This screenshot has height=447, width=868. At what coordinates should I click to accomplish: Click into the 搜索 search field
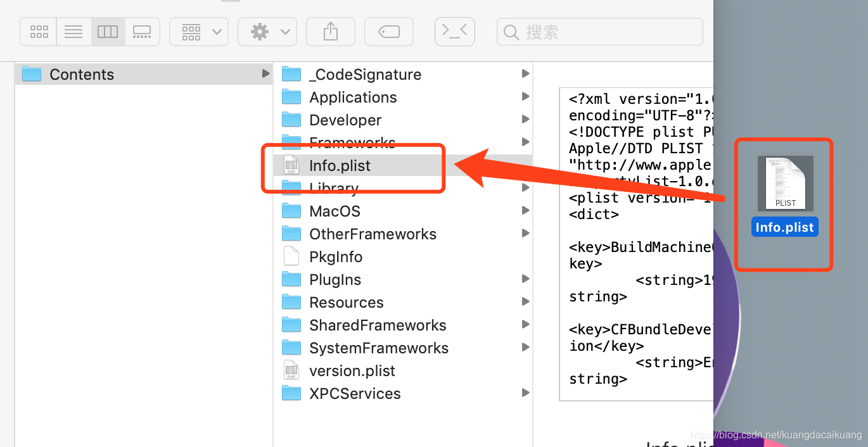click(x=600, y=32)
